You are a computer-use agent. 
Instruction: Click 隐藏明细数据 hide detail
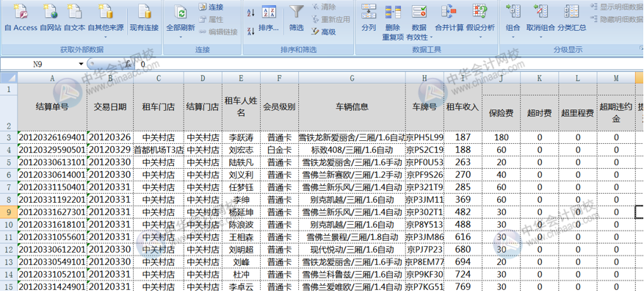pyautogui.click(x=618, y=19)
